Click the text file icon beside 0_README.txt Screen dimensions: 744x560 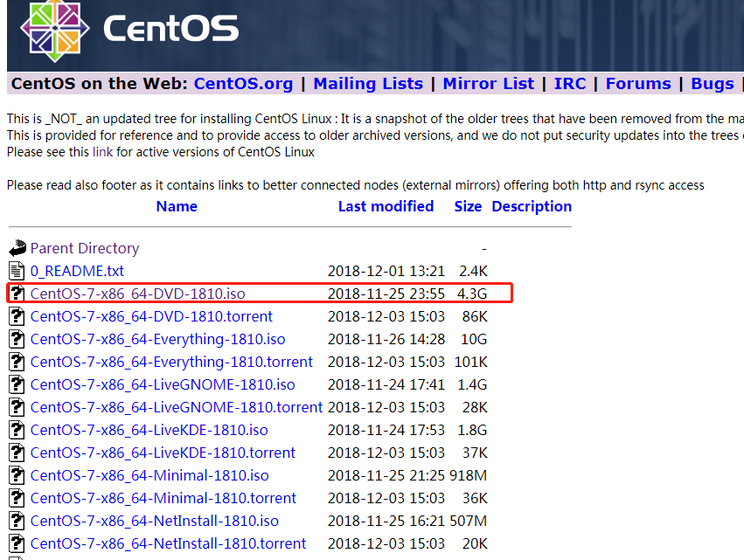click(17, 270)
